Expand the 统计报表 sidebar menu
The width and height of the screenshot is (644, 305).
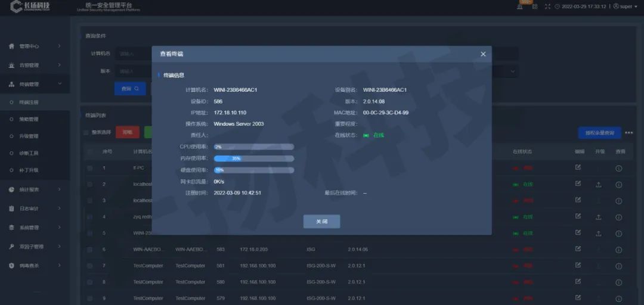pyautogui.click(x=35, y=189)
